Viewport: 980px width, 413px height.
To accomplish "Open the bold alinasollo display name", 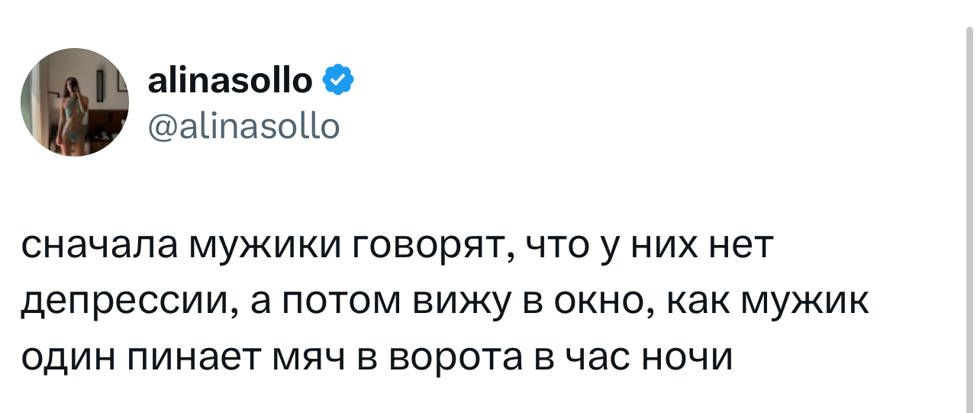I will [230, 79].
